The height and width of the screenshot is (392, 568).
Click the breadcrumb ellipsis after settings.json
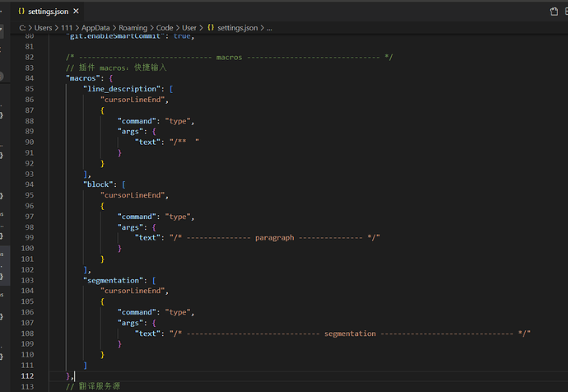click(269, 27)
